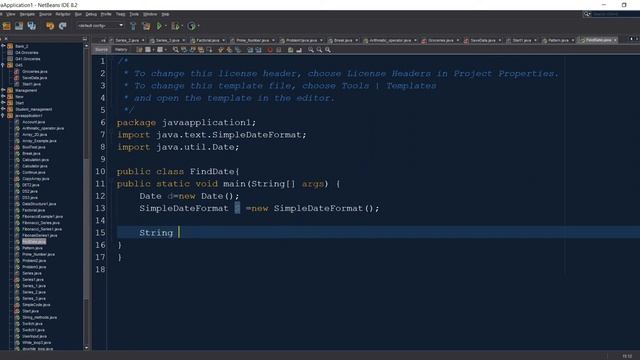
Task: Click the Open Project toolbar icon
Action: (19, 26)
